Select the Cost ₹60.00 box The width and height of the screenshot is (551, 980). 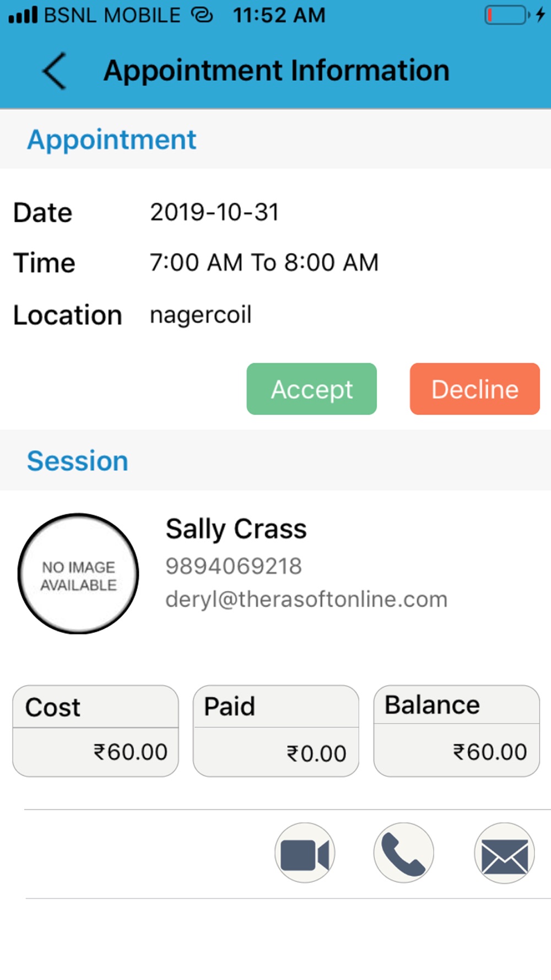95,731
